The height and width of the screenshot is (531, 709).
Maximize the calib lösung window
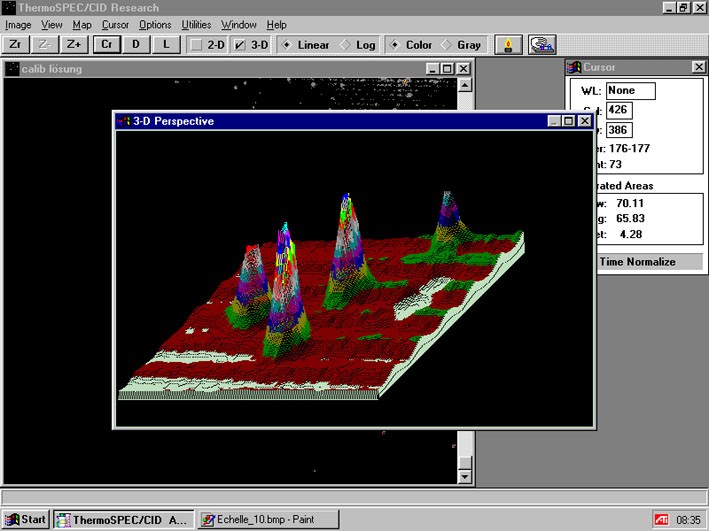click(447, 69)
